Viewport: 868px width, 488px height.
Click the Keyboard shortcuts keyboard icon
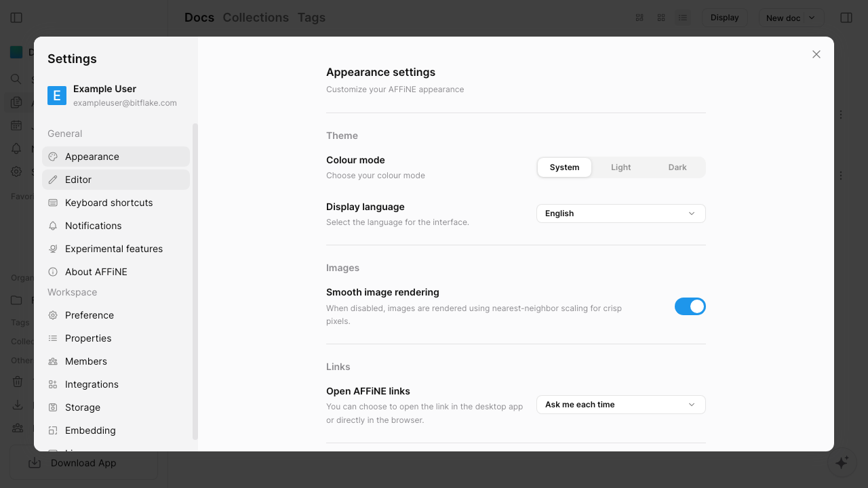[53, 203]
